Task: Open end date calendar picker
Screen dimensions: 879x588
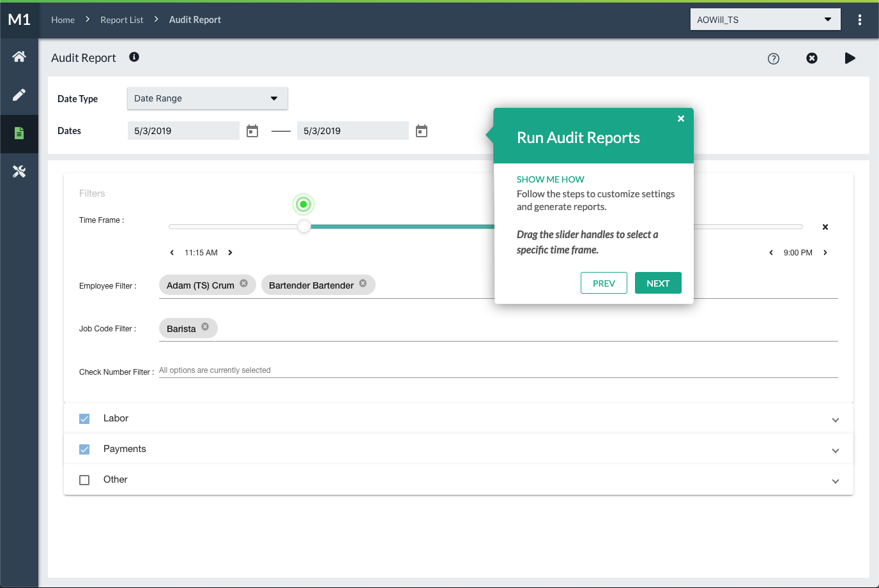Action: click(422, 131)
